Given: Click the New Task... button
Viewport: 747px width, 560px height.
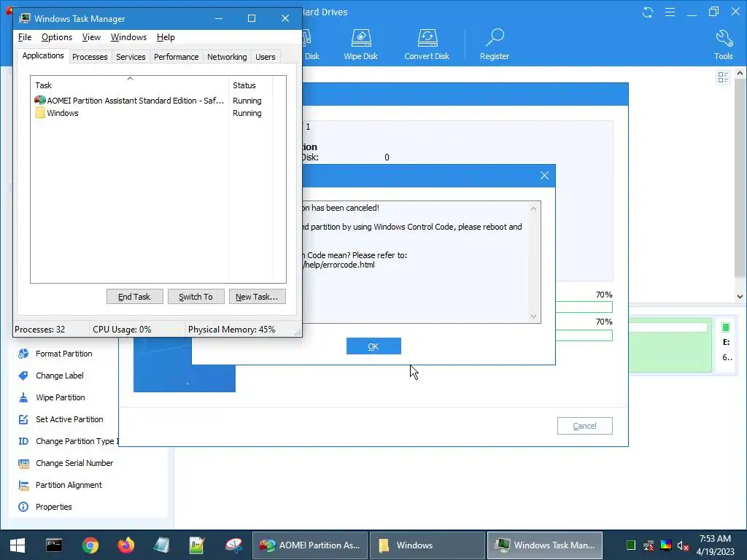Looking at the screenshot, I should [x=257, y=297].
